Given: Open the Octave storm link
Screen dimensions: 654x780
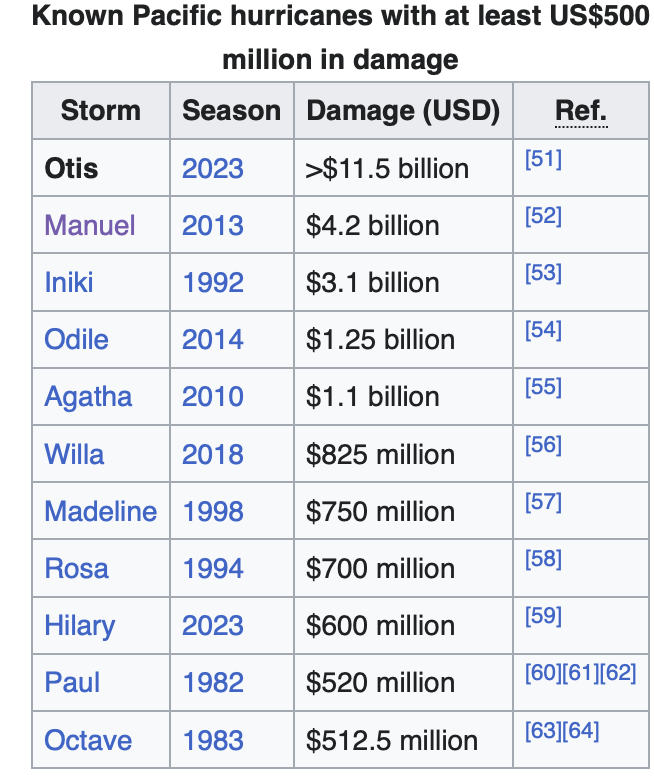Looking at the screenshot, I should 88,740.
